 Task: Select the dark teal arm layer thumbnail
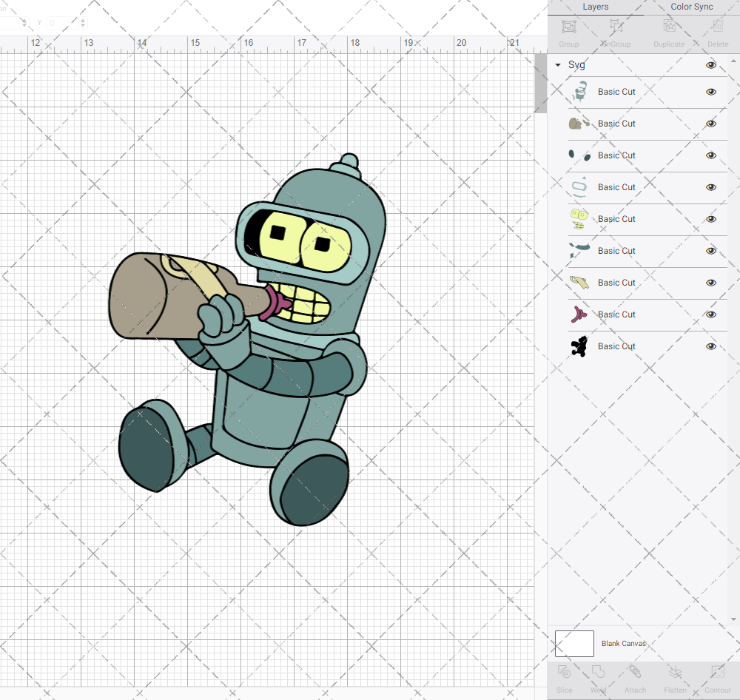[x=579, y=251]
